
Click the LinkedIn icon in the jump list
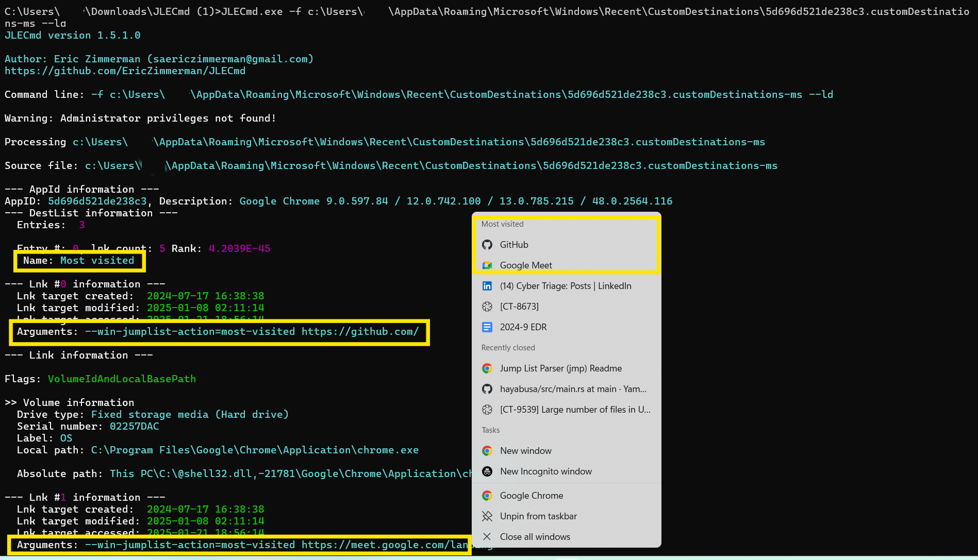coord(487,286)
